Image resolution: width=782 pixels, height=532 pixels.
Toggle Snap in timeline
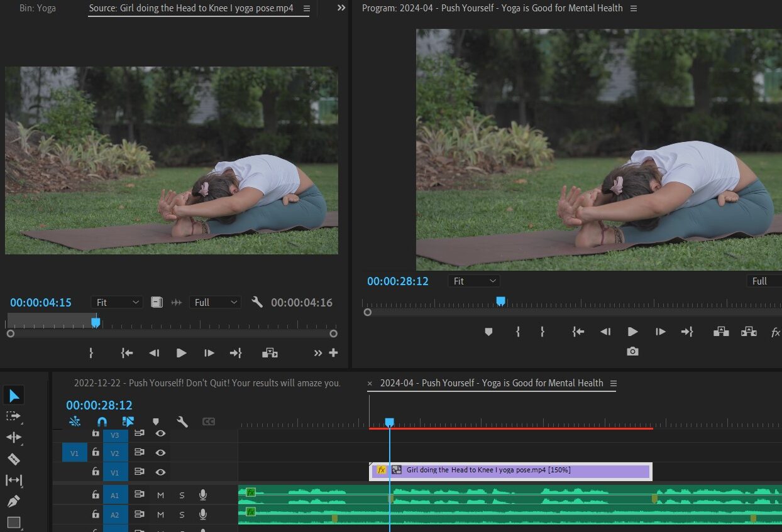pyautogui.click(x=102, y=421)
